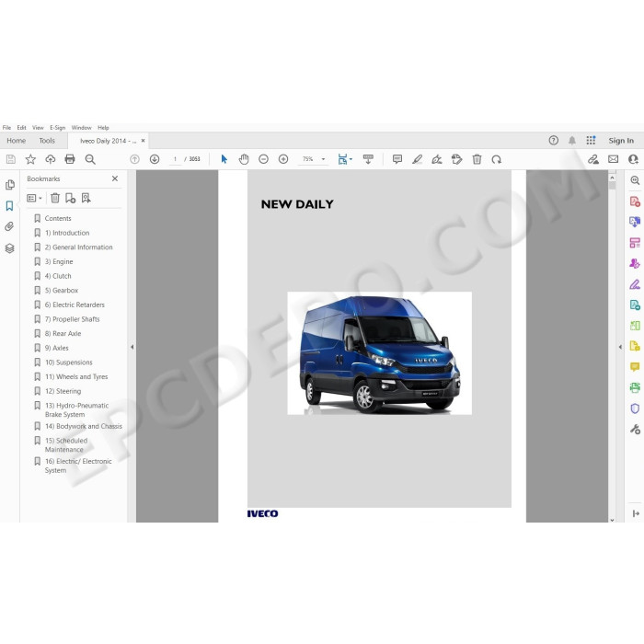Print the document using the printer icon
Viewport: 644px width, 644px height.
pos(70,159)
